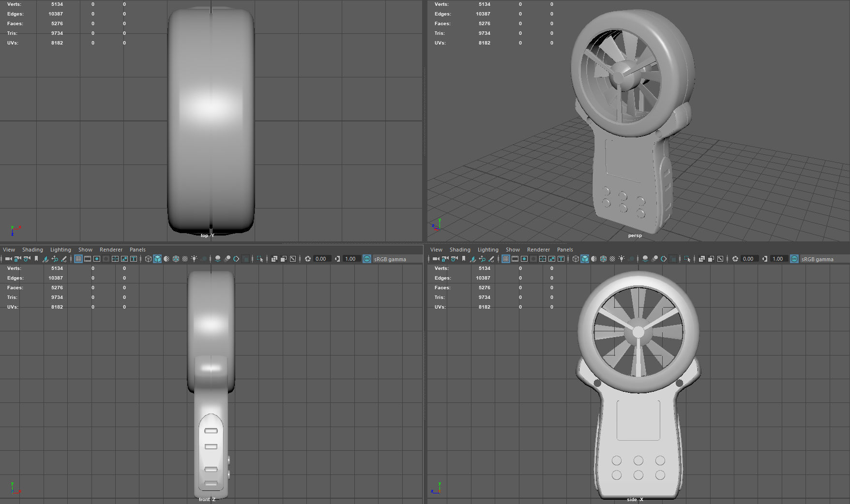Click Select Camera icon in front -Z panel
Viewport: 850px width, 504px height.
[9, 259]
